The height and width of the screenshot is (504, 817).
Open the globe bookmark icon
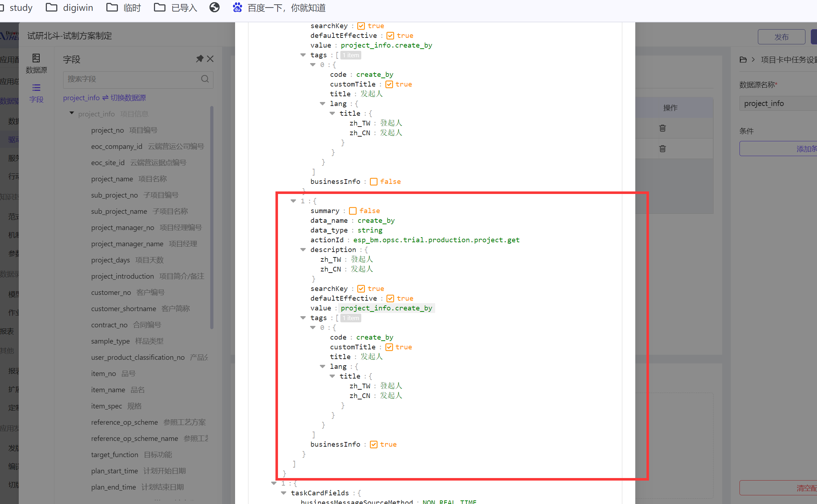click(215, 8)
